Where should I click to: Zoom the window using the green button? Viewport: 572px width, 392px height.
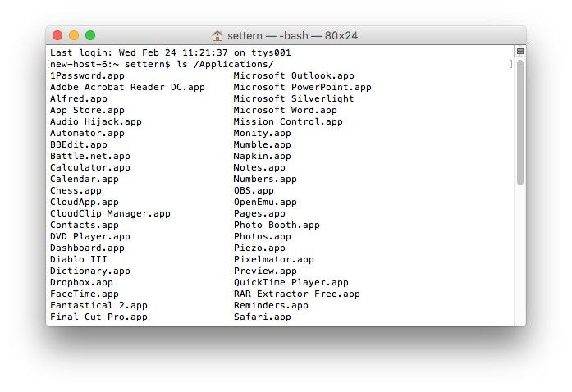point(90,35)
